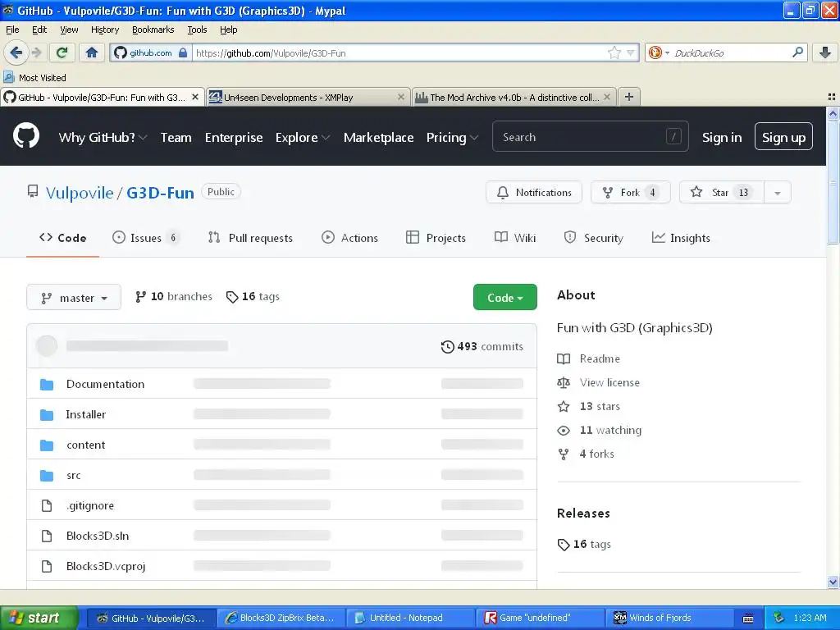The height and width of the screenshot is (630, 840).
Task: Open the History menu
Action: point(104,30)
